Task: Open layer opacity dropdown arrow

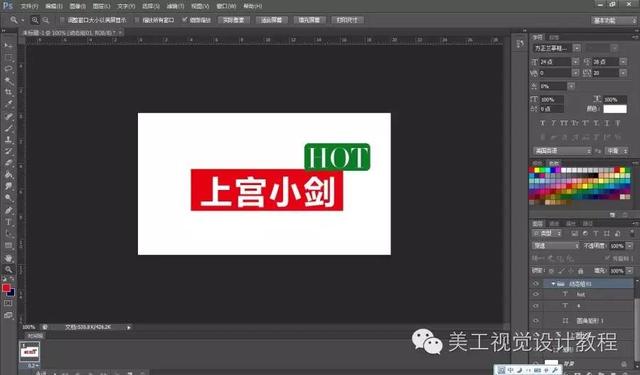Action: pyautogui.click(x=630, y=246)
